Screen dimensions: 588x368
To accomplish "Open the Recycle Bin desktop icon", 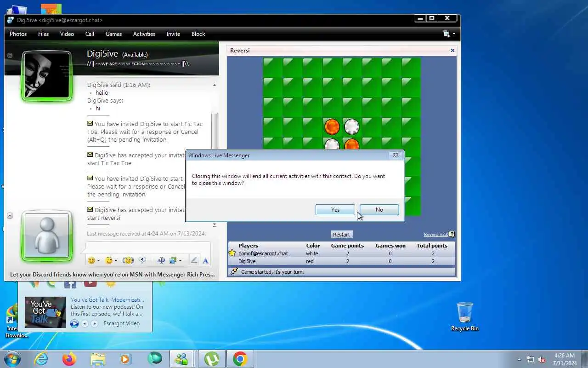I will 465,316.
